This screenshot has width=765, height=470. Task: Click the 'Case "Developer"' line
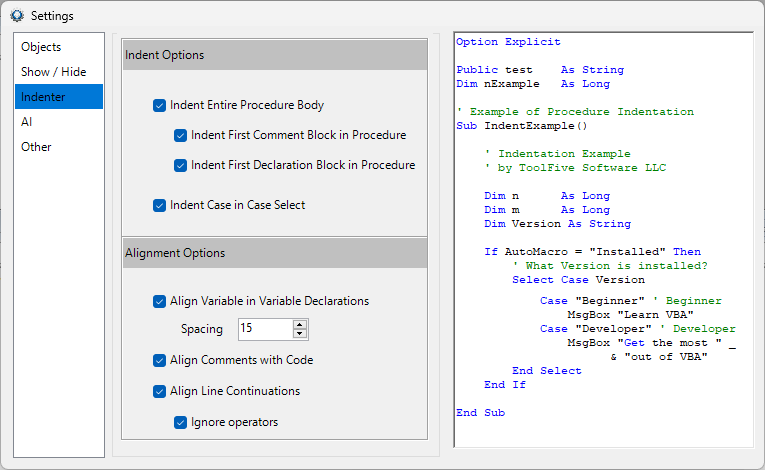tap(637, 329)
